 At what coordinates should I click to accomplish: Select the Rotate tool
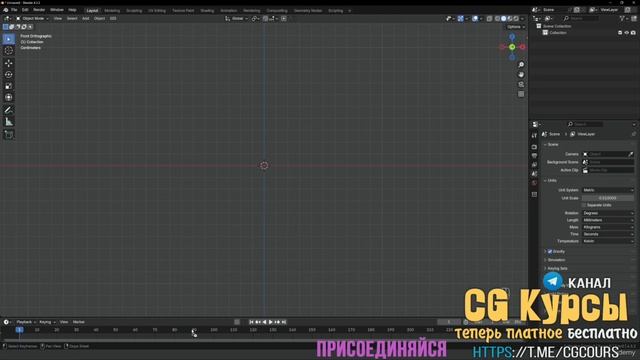click(x=9, y=75)
